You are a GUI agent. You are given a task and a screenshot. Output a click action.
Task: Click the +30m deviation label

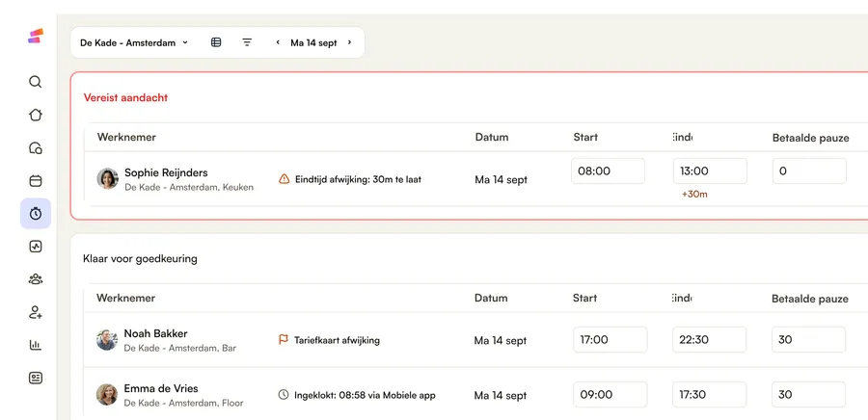coord(694,194)
